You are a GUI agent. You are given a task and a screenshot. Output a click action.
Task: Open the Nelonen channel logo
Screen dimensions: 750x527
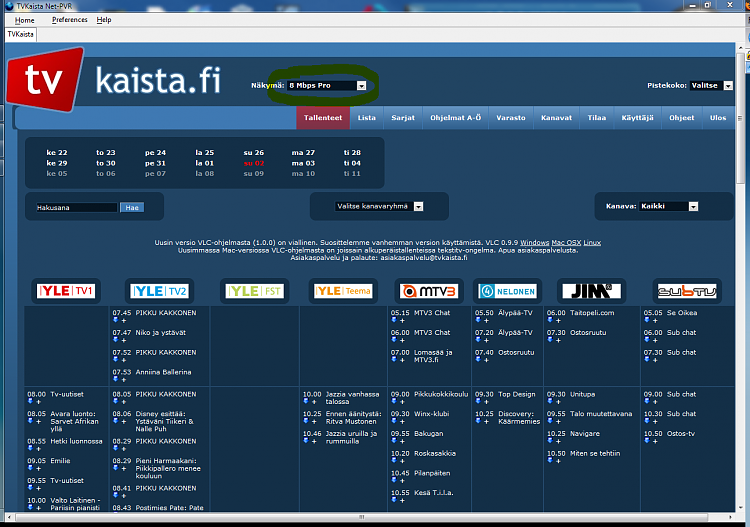pos(507,291)
